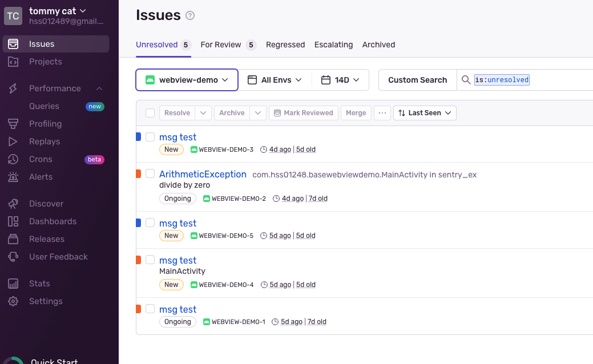Click the is:unresolved search field
The height and width of the screenshot is (364, 593).
click(x=531, y=80)
